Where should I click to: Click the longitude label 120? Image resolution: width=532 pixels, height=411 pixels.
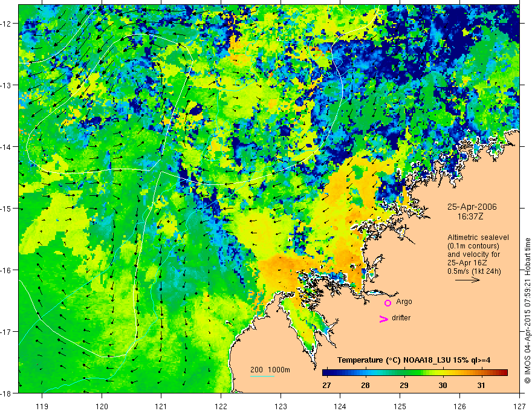click(102, 406)
